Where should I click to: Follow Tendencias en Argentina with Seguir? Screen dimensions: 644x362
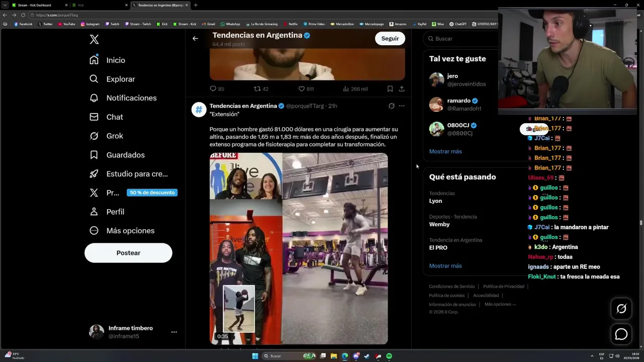tap(390, 39)
